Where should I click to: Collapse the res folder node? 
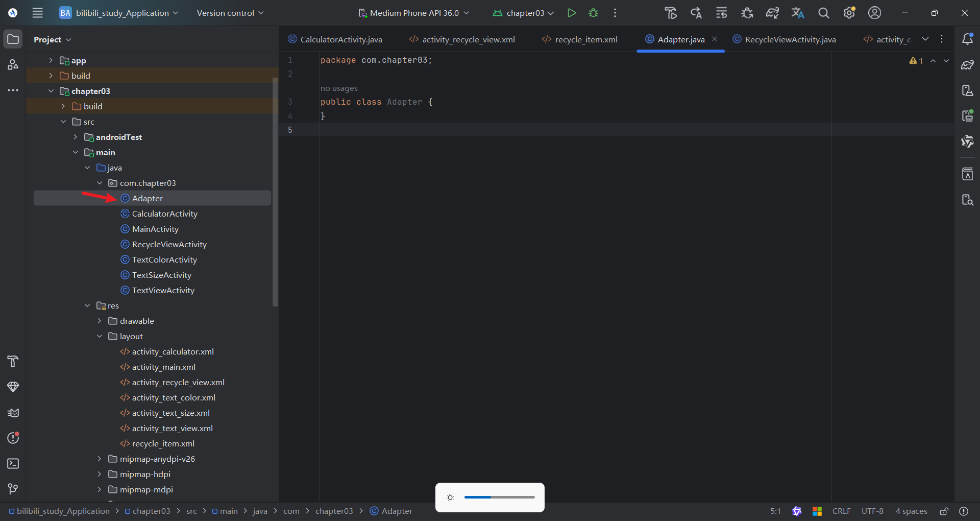pos(87,305)
